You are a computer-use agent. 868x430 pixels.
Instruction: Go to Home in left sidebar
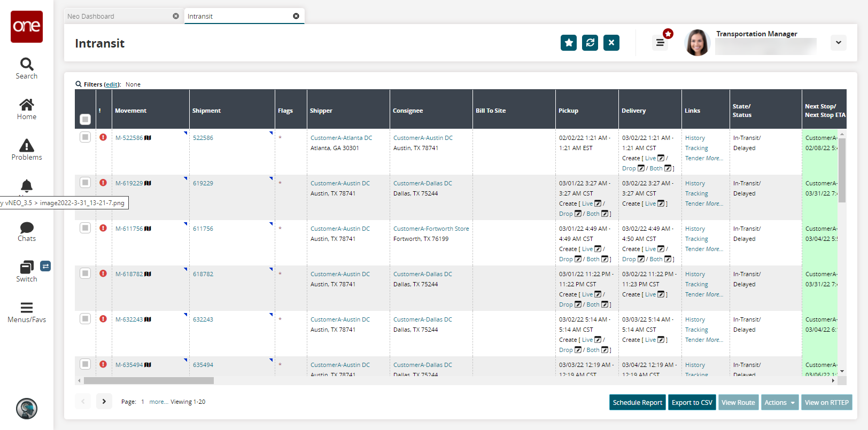click(26, 105)
